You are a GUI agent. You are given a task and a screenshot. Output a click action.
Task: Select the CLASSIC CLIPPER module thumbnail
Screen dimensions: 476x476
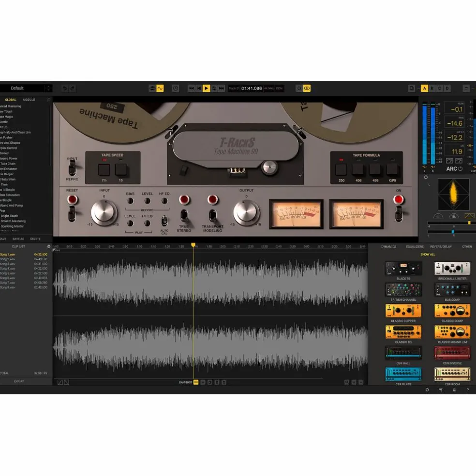pos(403,311)
